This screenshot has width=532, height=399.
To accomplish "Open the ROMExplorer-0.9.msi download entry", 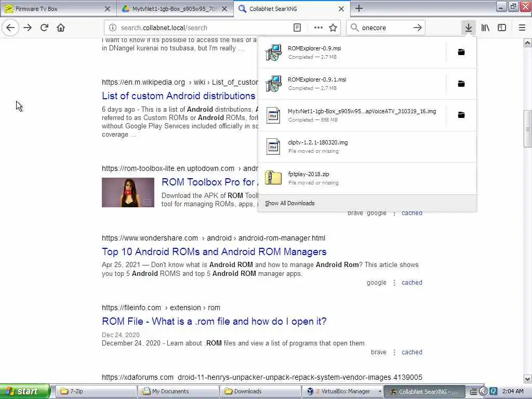I will 352,52.
